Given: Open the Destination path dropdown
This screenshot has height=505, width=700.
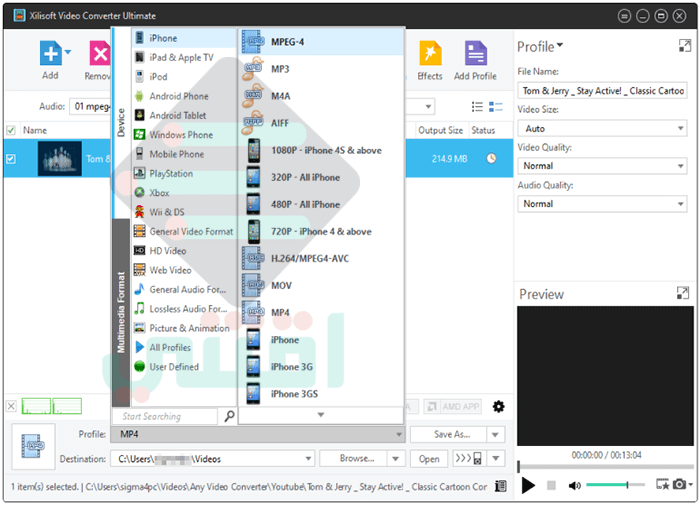Looking at the screenshot, I should tap(308, 459).
